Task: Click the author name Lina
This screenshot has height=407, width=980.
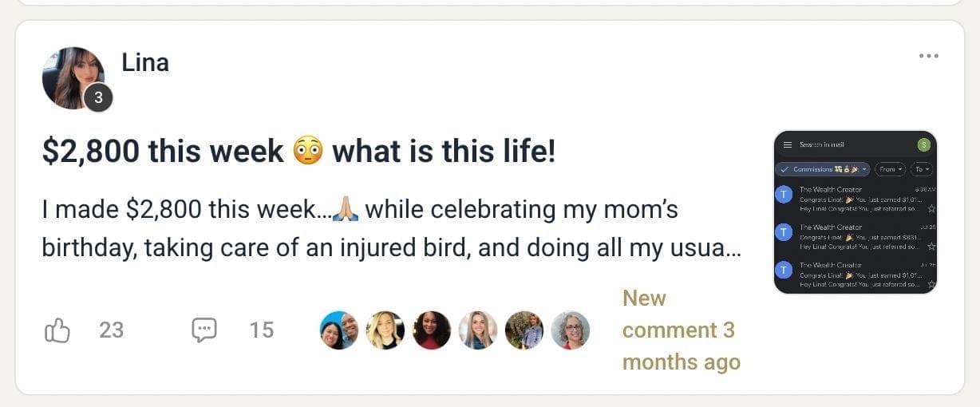Action: coord(145,63)
